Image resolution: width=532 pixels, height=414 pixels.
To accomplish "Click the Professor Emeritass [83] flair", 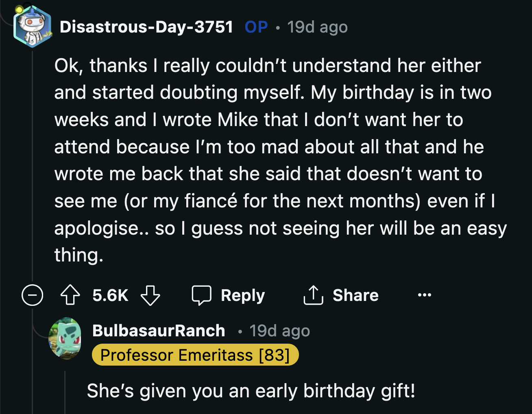I will point(195,355).
